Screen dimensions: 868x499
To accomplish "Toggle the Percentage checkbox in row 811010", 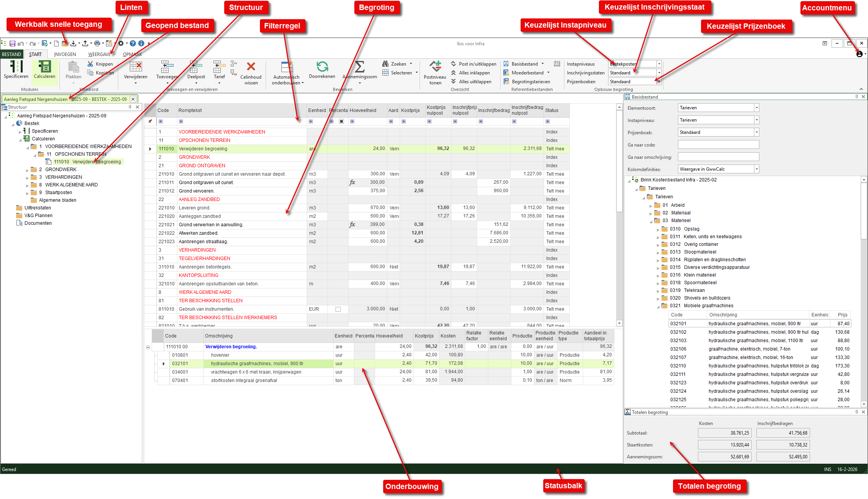I will [338, 309].
